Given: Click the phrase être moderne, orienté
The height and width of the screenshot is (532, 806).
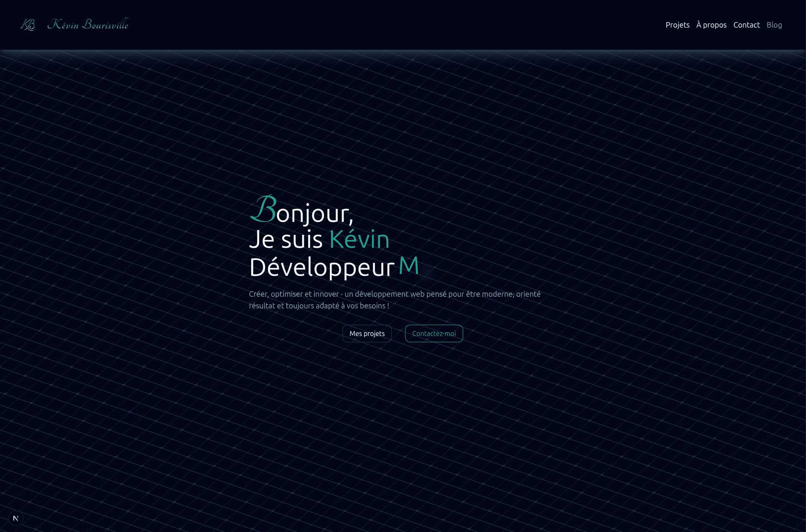Looking at the screenshot, I should (x=503, y=294).
